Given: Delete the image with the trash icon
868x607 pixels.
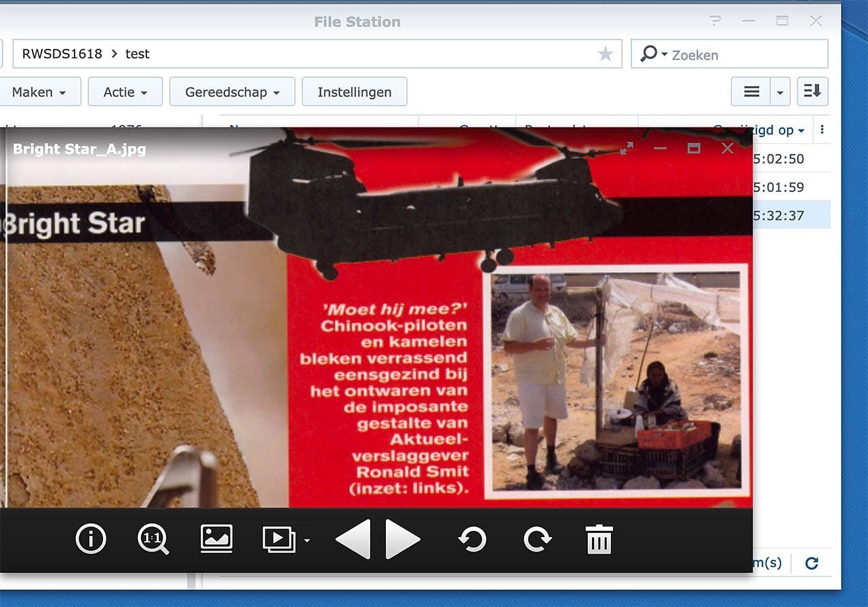Looking at the screenshot, I should pyautogui.click(x=599, y=539).
